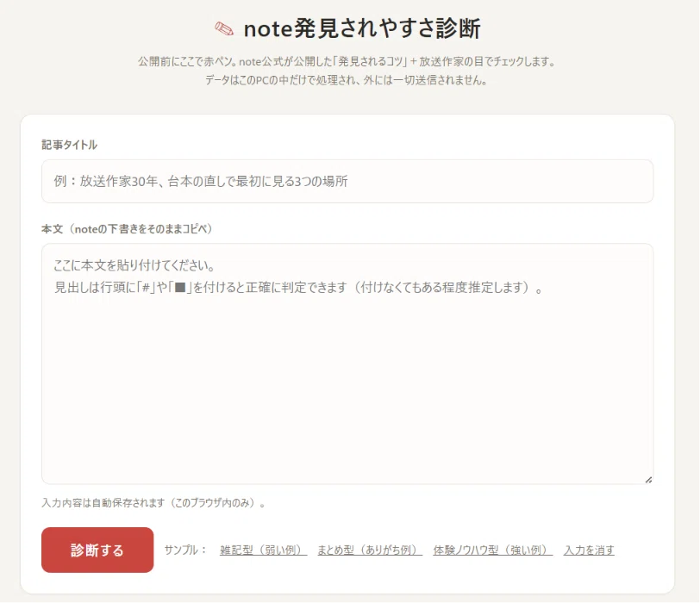Click the サンプル： label text
This screenshot has height=603, width=700.
(x=185, y=550)
